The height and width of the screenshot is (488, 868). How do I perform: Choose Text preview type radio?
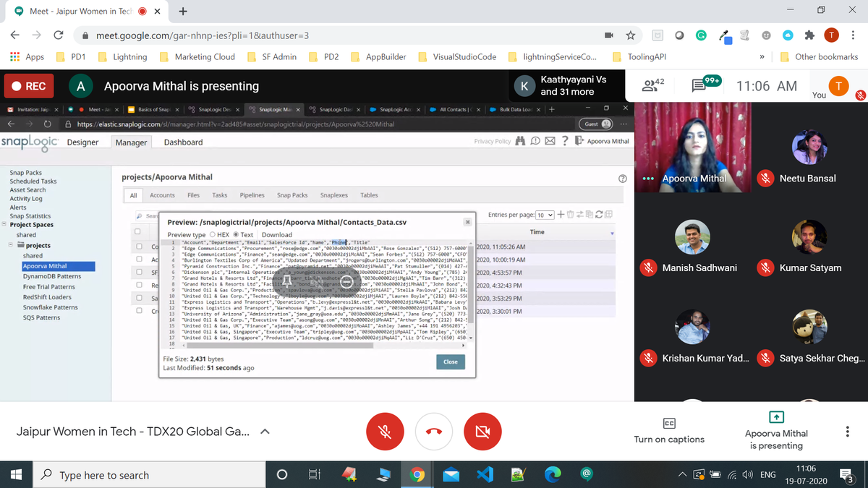236,235
